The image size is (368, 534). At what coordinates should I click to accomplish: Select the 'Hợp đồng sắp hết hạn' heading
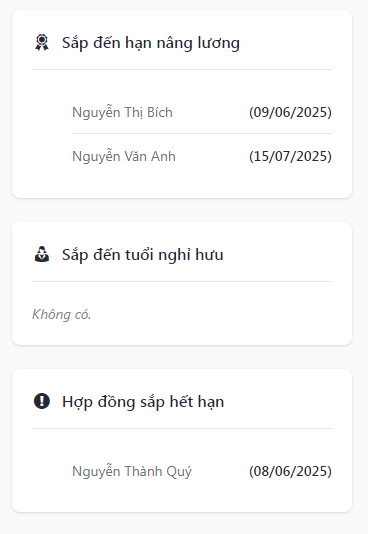tap(143, 402)
